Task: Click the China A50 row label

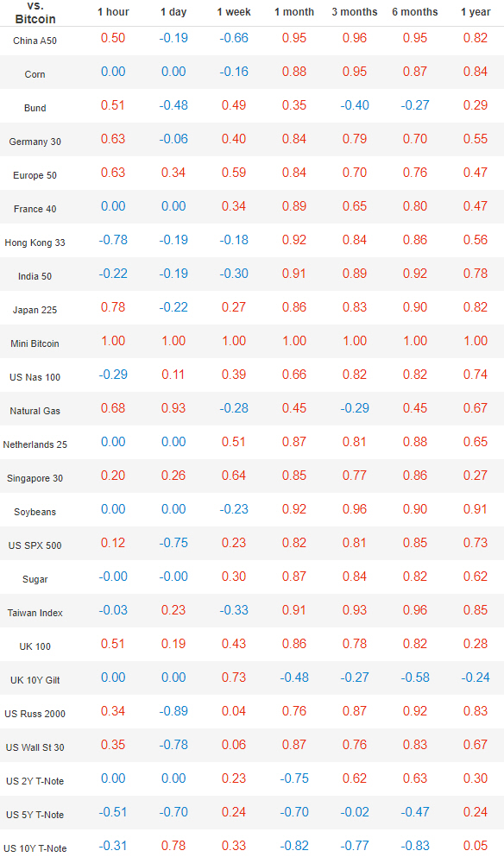Action: (35, 41)
